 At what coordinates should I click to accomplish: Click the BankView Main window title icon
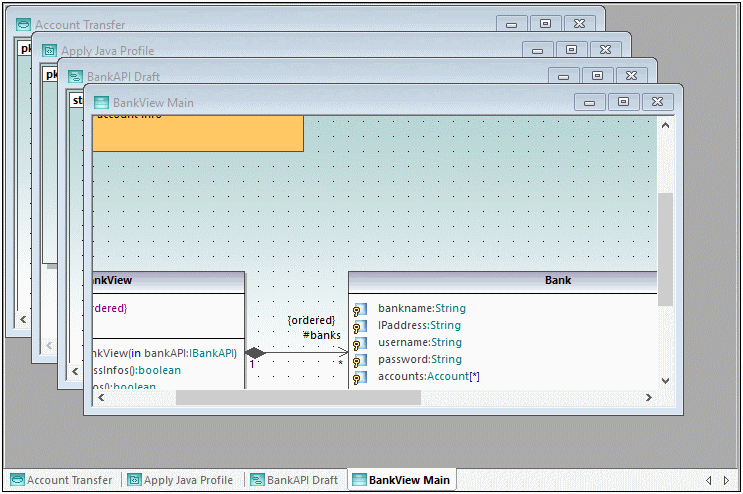101,102
